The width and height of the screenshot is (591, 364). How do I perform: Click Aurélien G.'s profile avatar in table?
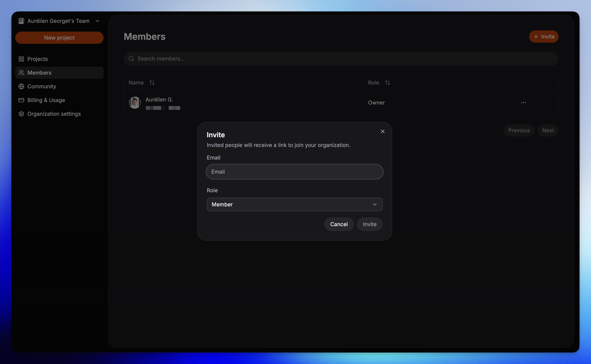(135, 103)
